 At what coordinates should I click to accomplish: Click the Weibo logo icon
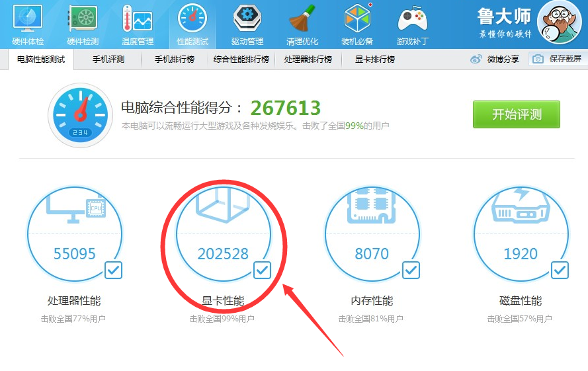[x=476, y=59]
